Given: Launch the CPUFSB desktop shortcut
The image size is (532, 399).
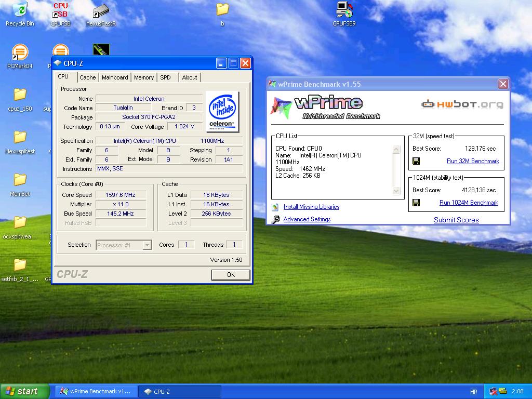Looking at the screenshot, I should point(60,14).
